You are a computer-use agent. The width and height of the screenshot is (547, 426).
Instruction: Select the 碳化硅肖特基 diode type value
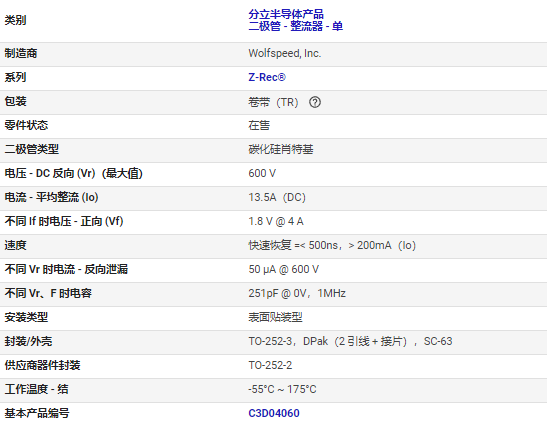coord(281,149)
